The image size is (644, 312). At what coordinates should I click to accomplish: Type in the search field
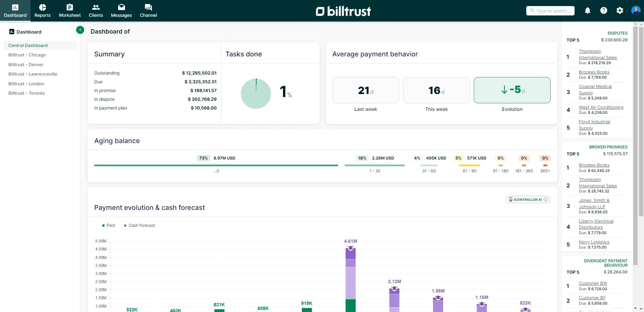pyautogui.click(x=550, y=11)
